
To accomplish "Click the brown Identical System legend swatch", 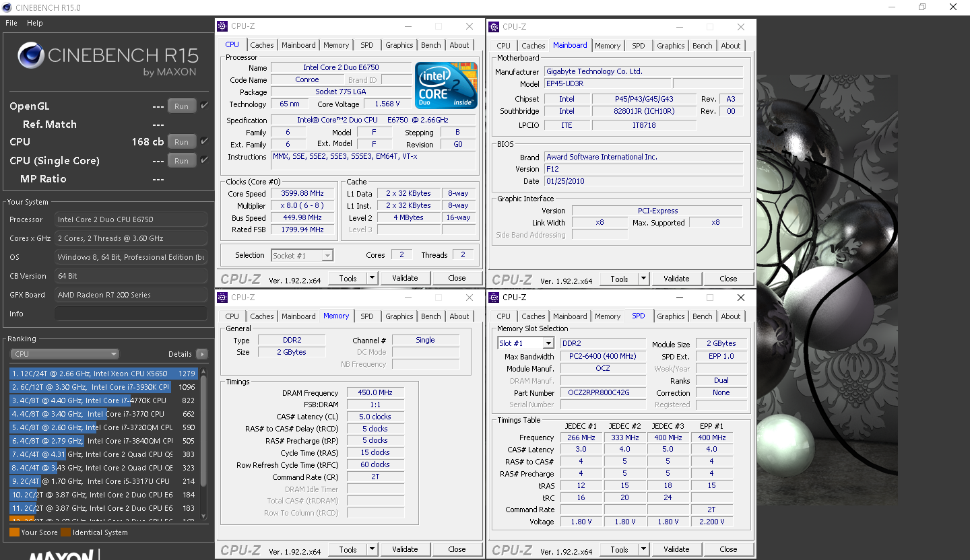I will (x=65, y=532).
